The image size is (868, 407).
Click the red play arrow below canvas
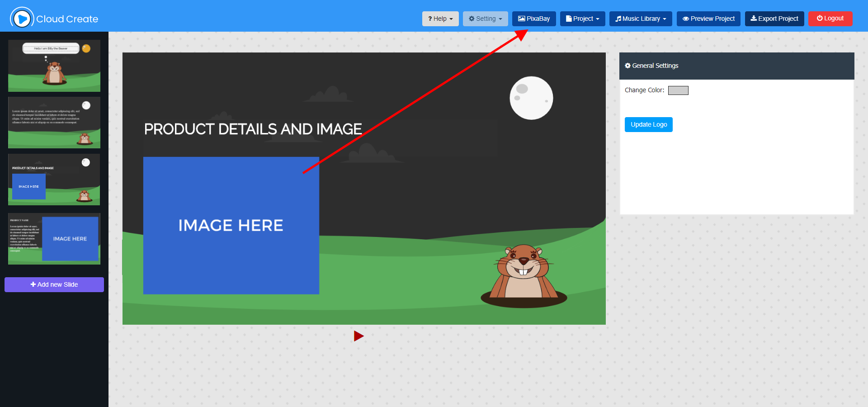[359, 336]
